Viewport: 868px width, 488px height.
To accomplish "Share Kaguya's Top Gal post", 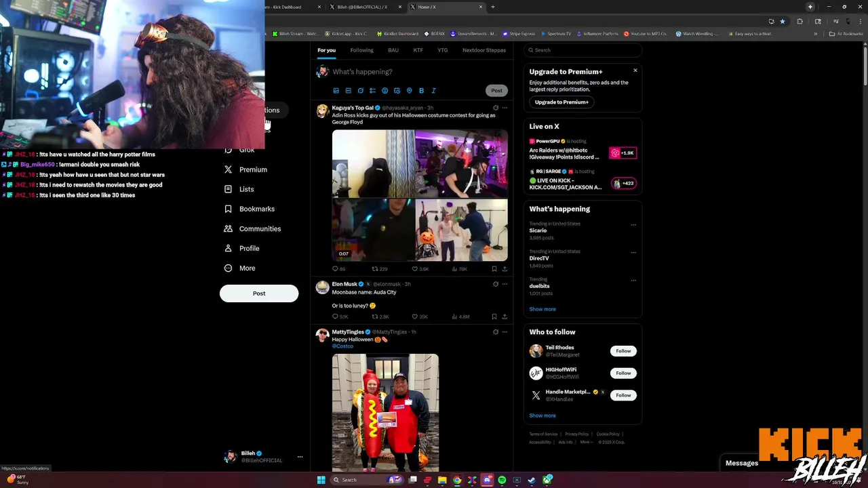I will pyautogui.click(x=505, y=269).
